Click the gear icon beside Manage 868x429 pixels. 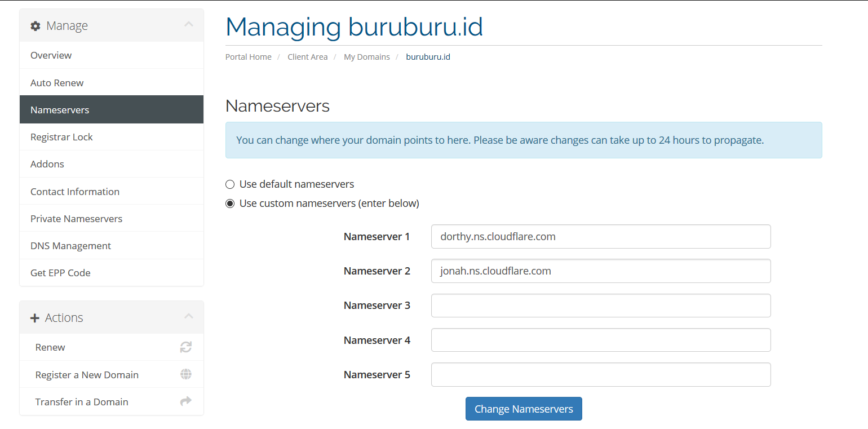[36, 26]
